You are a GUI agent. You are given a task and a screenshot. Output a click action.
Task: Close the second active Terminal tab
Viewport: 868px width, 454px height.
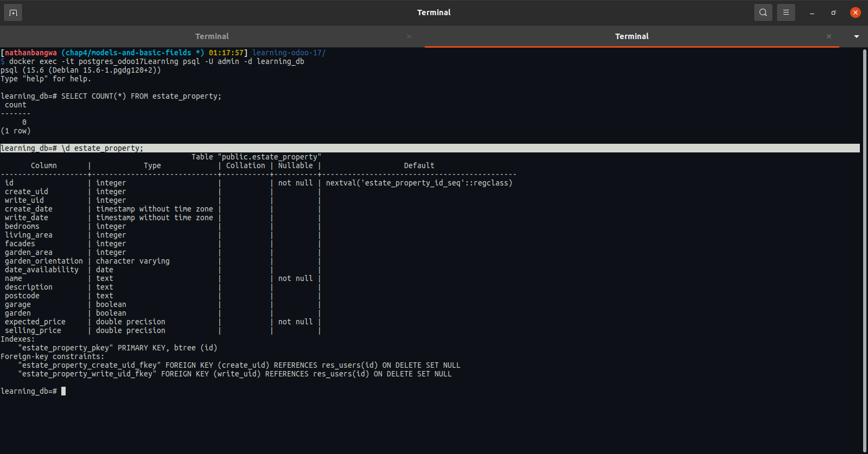point(829,36)
